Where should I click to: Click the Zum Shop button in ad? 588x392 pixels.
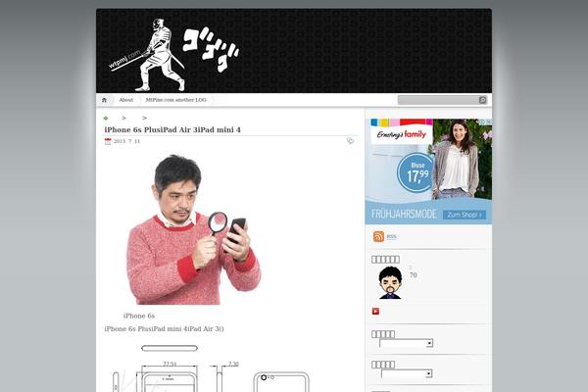pos(465,215)
